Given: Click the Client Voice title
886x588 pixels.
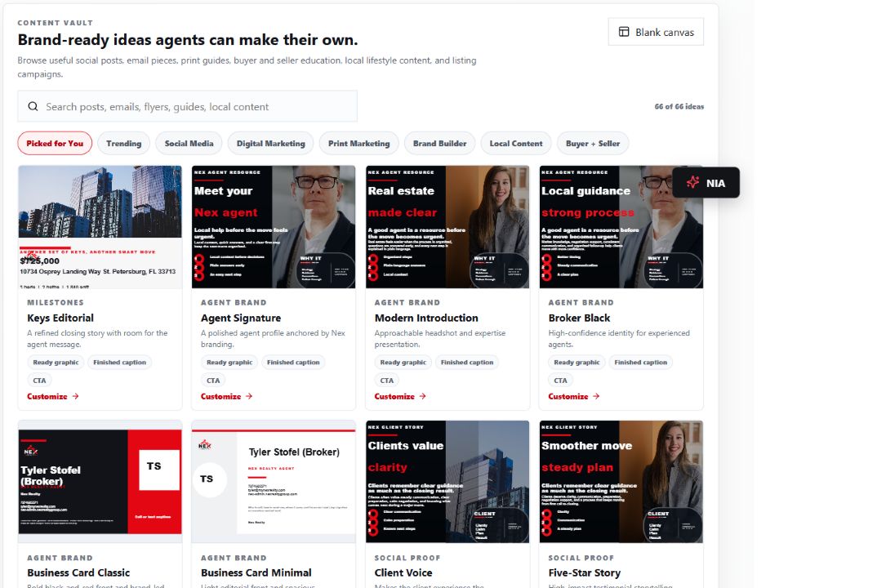Looking at the screenshot, I should pos(403,572).
